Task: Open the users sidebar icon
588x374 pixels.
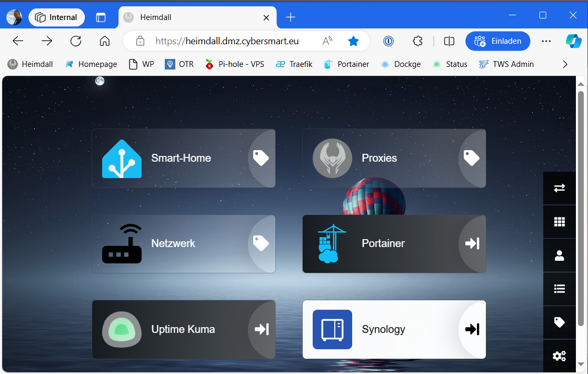Action: point(560,255)
